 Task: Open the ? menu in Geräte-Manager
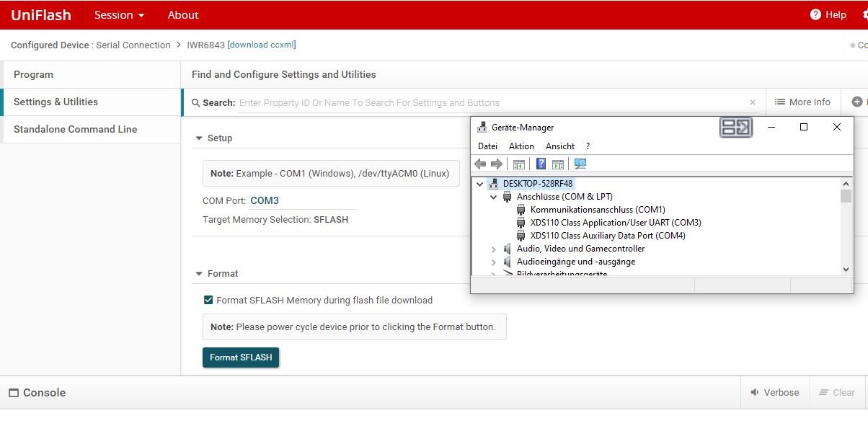[588, 146]
